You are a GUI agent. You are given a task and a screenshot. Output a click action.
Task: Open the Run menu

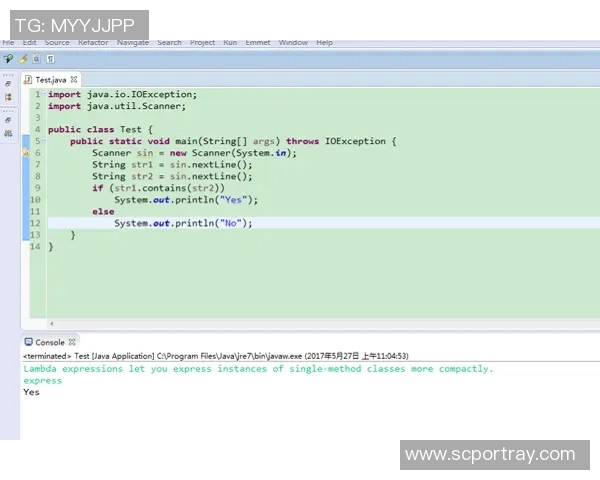(x=230, y=43)
